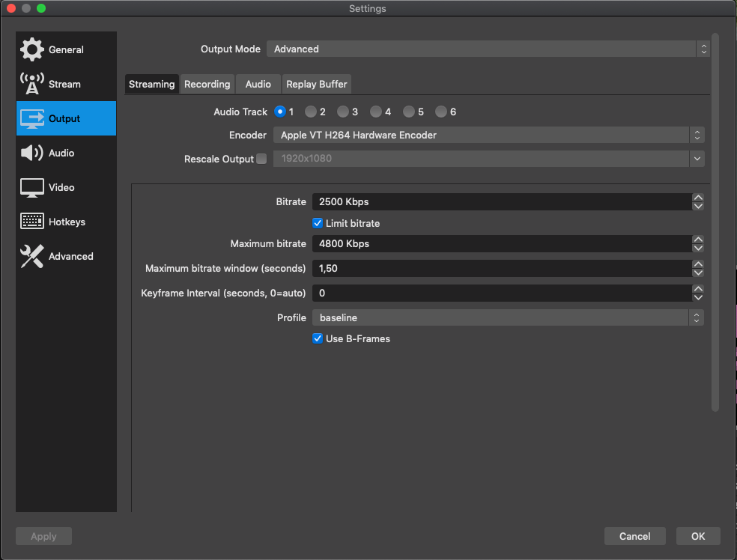Viewport: 737px width, 560px height.
Task: Enable the Rescale Output checkbox
Action: click(x=261, y=159)
